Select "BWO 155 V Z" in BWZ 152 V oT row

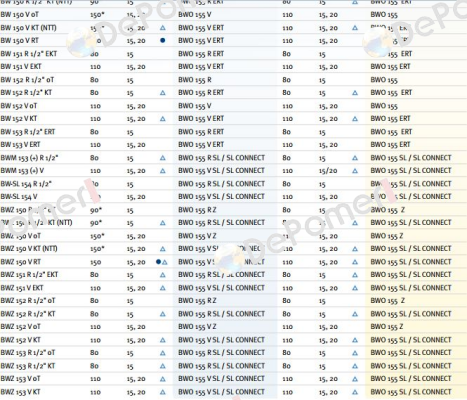(197, 326)
